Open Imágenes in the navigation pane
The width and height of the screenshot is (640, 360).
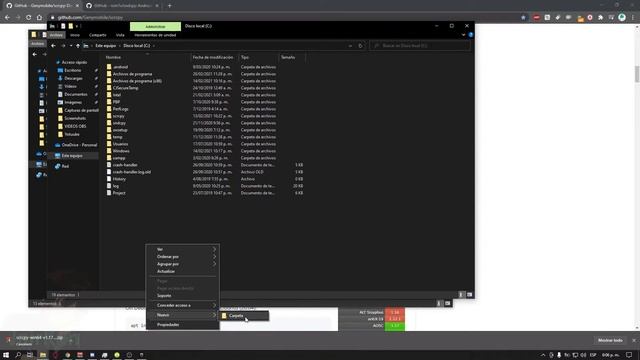[x=73, y=102]
